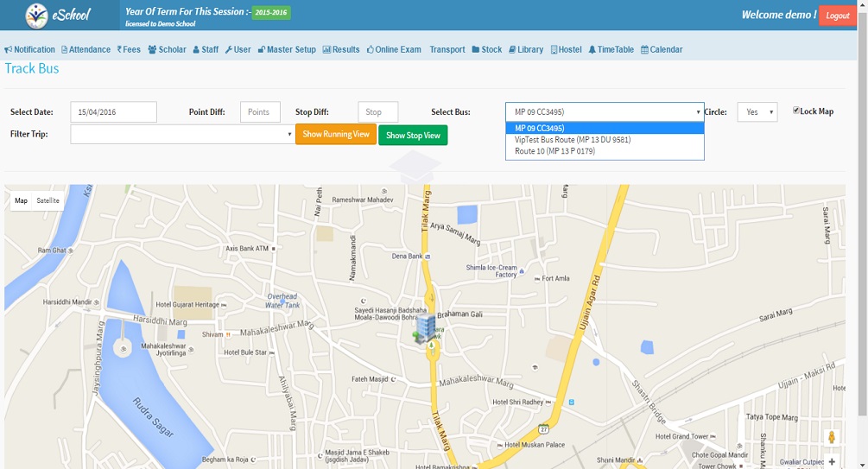Open the Notification menu

pyautogui.click(x=30, y=50)
